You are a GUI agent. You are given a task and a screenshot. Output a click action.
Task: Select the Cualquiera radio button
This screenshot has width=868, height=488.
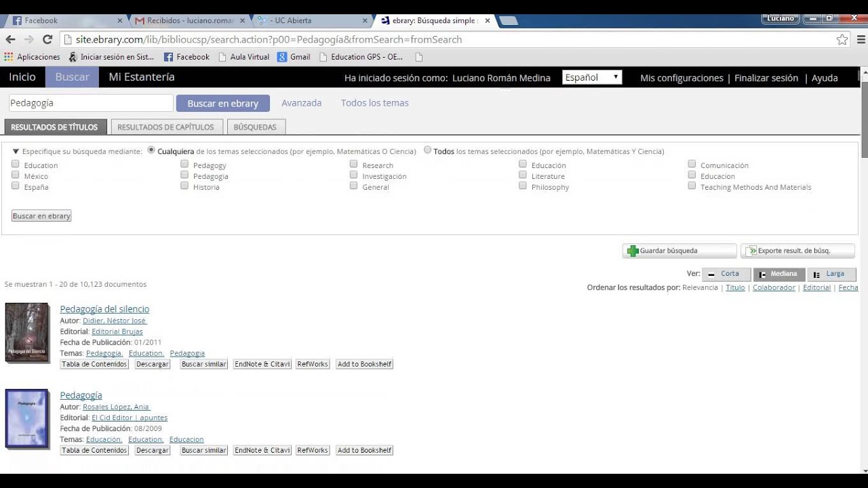[x=151, y=150]
